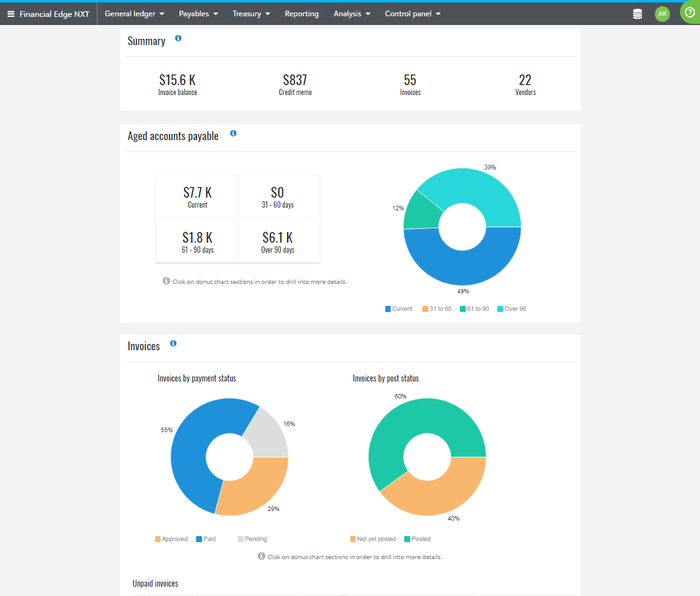Open the Analysis menu
The height and width of the screenshot is (596, 700).
click(352, 13)
